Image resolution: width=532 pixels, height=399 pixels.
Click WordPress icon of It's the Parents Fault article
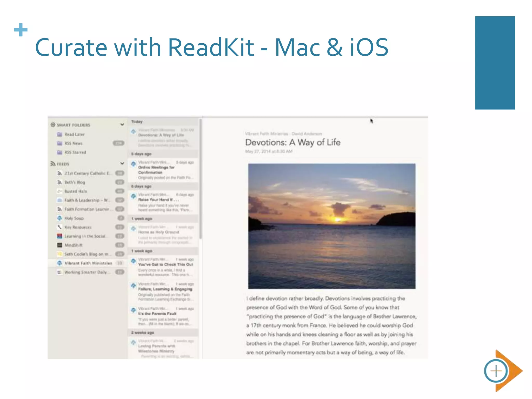134,310
